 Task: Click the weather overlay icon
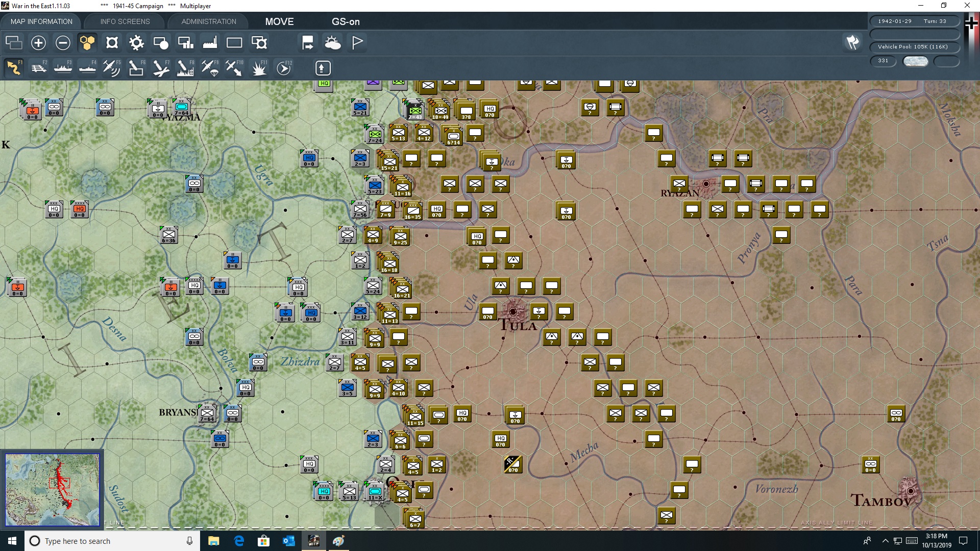tap(333, 43)
